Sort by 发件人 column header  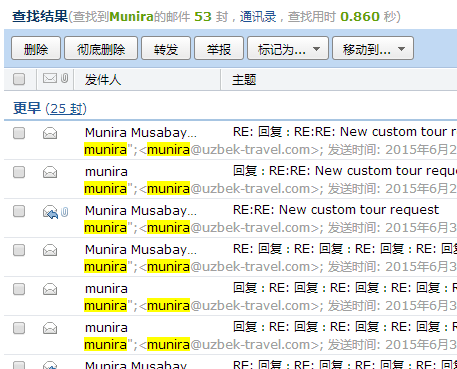103,80
